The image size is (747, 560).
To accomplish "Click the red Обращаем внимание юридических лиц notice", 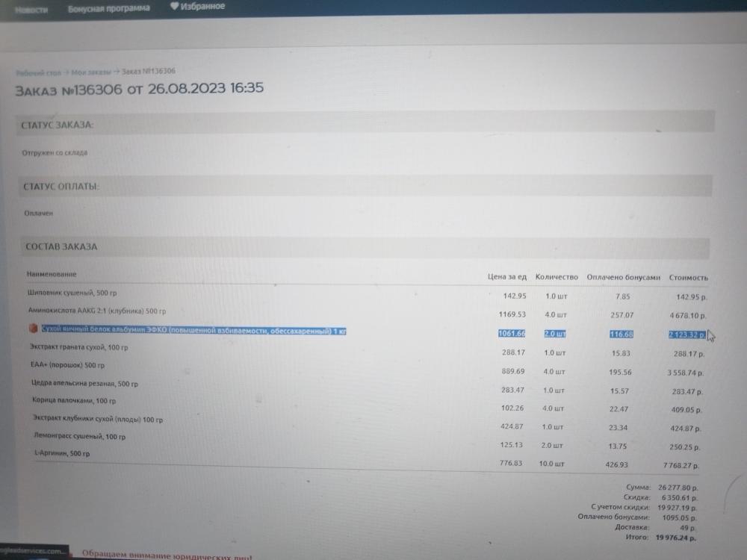I will tap(167, 556).
